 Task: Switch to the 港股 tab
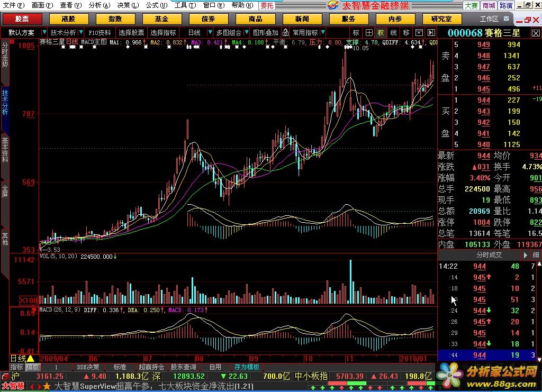68,19
